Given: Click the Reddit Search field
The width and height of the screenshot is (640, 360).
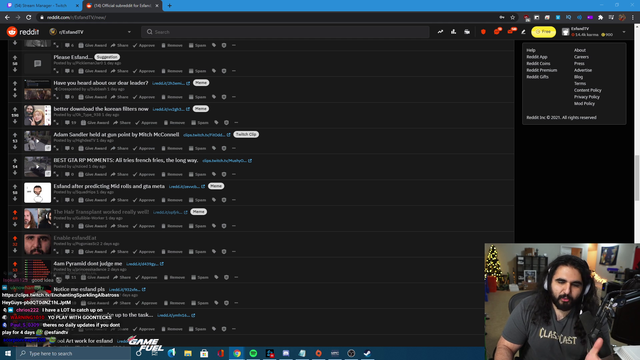Looking at the screenshot, I should [x=285, y=32].
